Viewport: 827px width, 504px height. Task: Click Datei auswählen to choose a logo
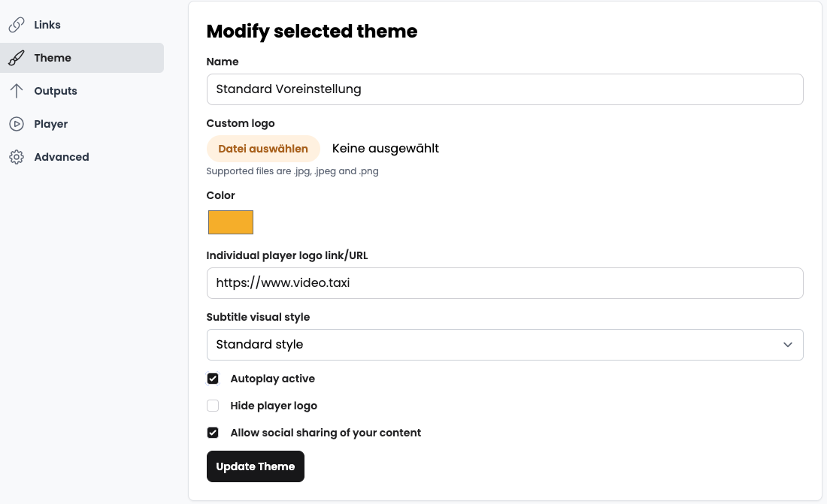click(x=263, y=149)
